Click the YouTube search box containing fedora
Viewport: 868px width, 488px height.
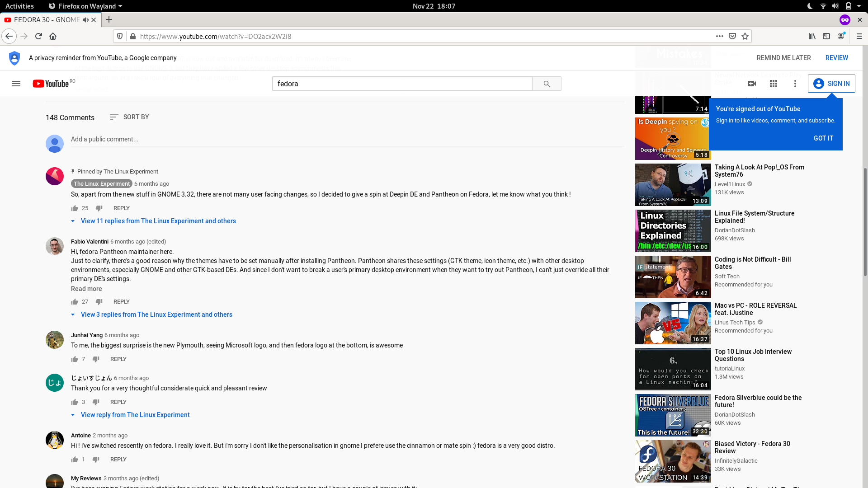coord(402,84)
